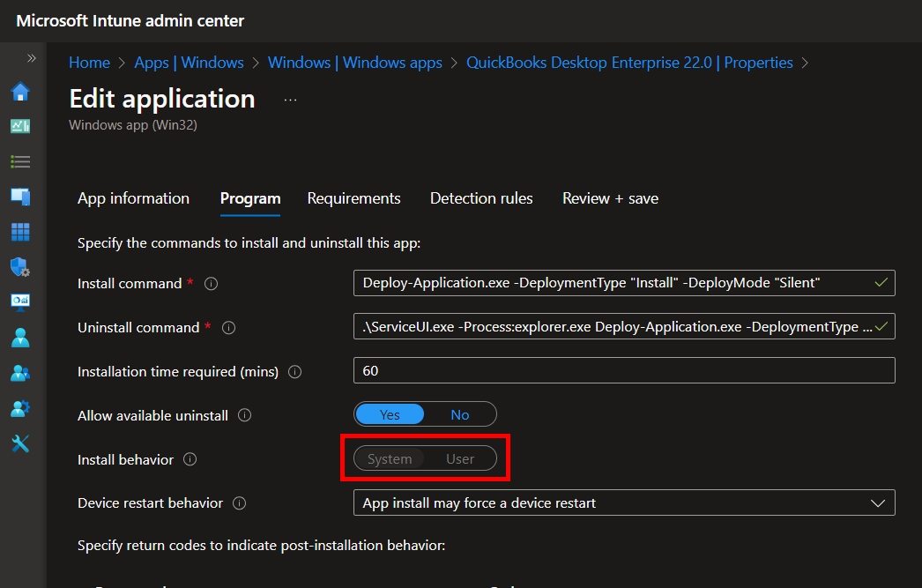
Task: Keep Allow available uninstall on Yes
Action: pos(390,413)
